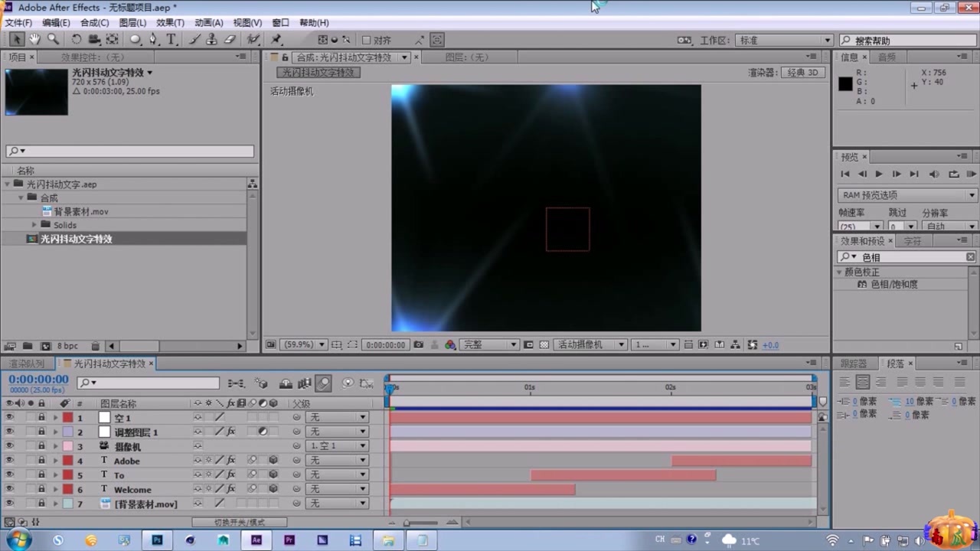This screenshot has height=551, width=980.
Task: Select the Hand tool
Action: click(x=34, y=40)
